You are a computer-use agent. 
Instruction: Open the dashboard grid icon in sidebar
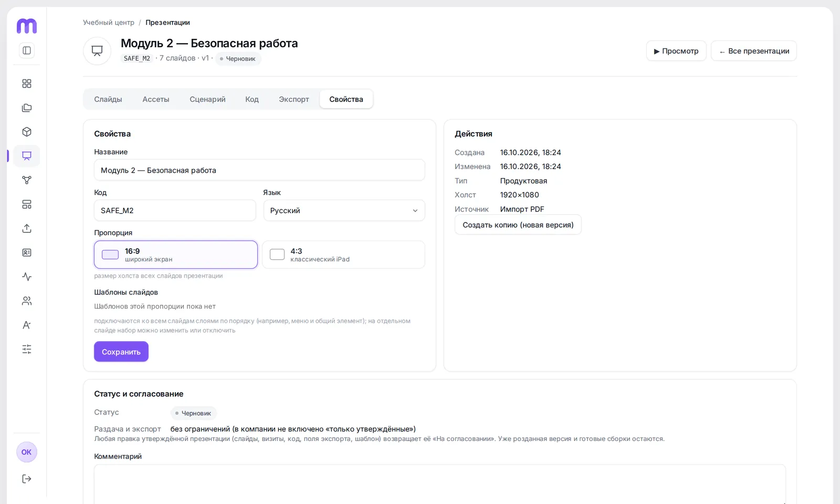[27, 83]
